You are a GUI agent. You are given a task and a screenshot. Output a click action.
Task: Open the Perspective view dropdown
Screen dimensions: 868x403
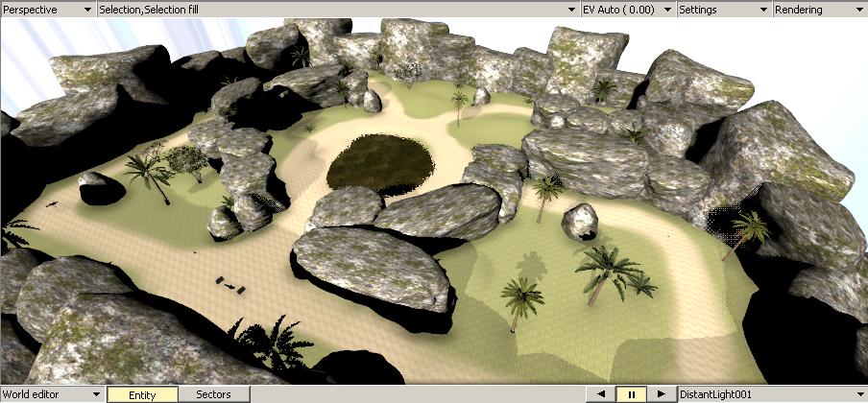48,10
